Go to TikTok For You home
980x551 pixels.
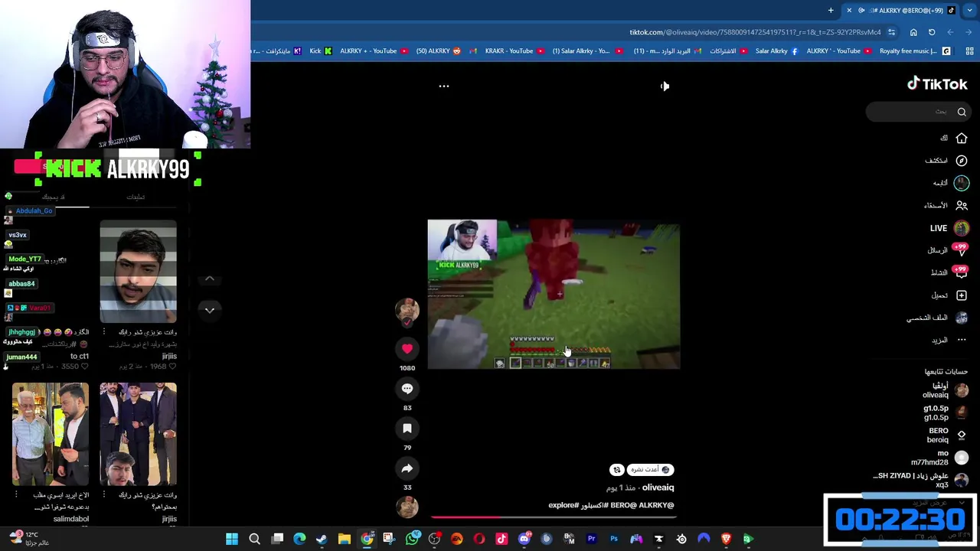coord(955,139)
